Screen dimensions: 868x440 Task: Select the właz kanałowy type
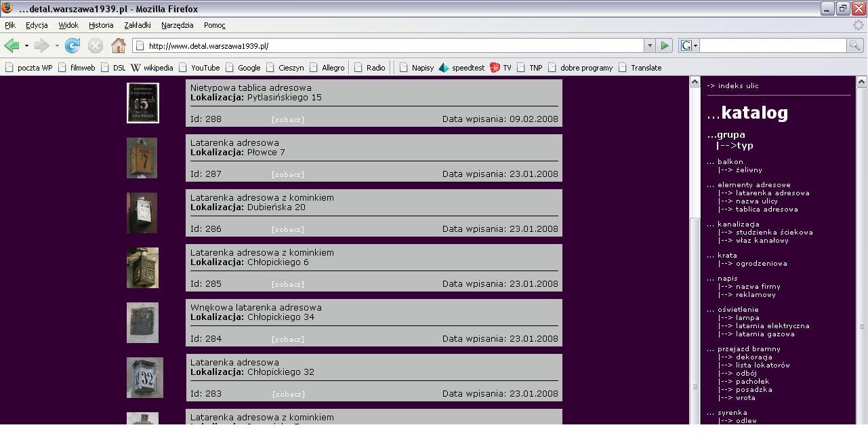coord(762,241)
